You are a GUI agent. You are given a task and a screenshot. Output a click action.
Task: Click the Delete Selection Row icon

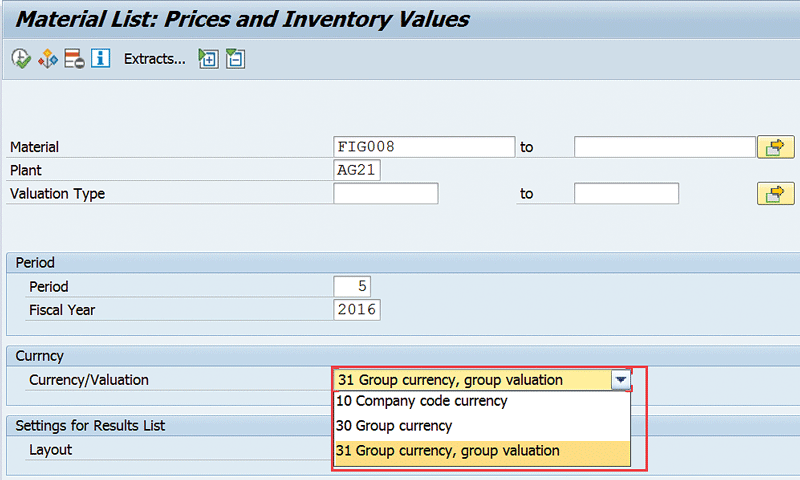[74, 59]
